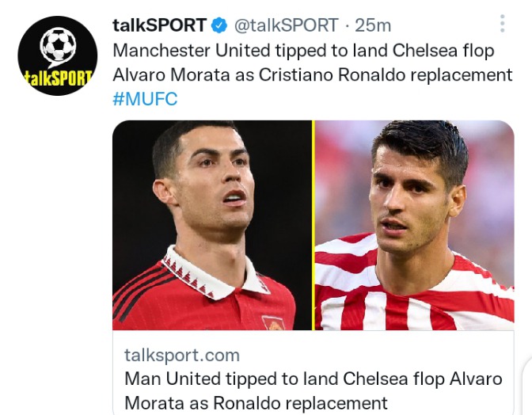This screenshot has width=532, height=415.
Task: Click the blue verified badge icon
Action: (x=219, y=25)
